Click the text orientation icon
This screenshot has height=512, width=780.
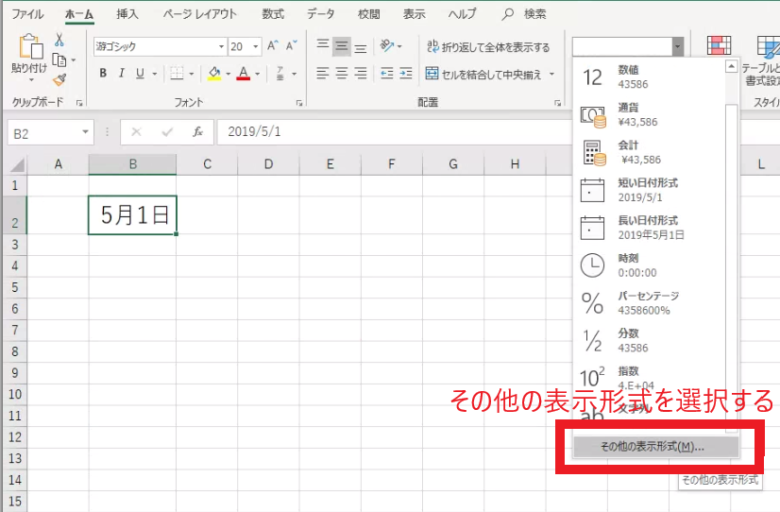click(x=387, y=46)
